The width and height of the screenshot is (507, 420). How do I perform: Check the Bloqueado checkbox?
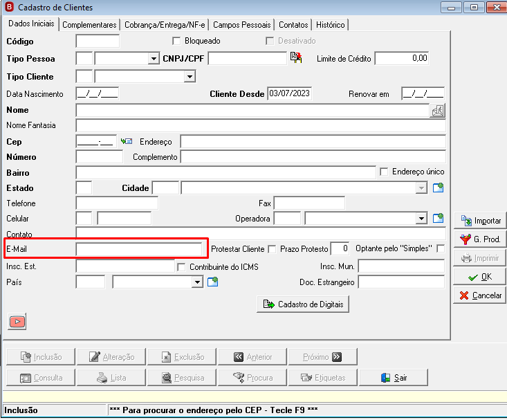176,41
